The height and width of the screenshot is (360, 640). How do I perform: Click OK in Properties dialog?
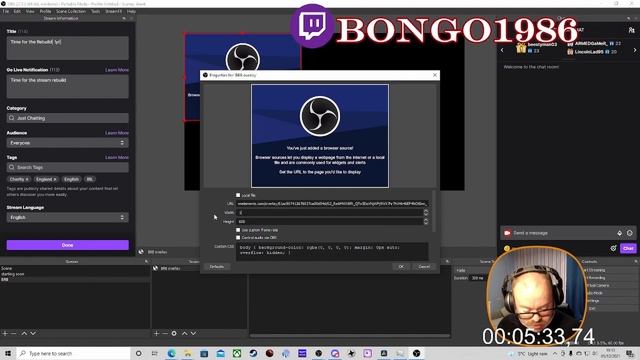(401, 267)
